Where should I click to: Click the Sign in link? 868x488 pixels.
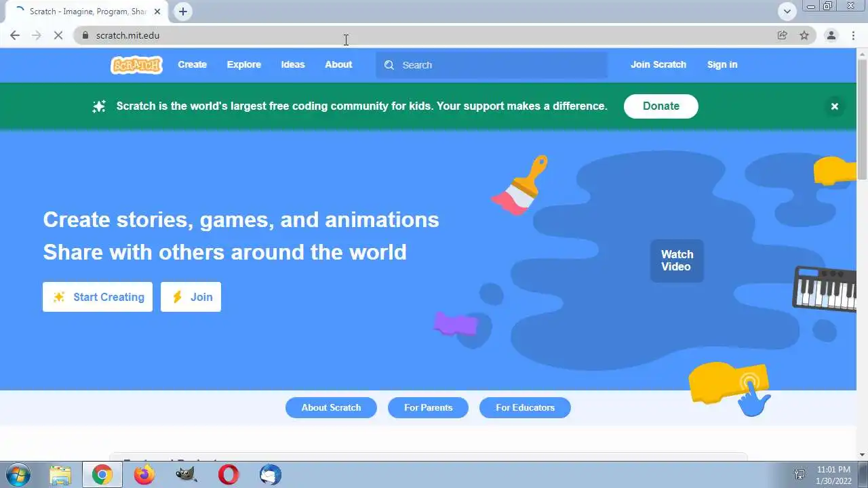coord(722,64)
